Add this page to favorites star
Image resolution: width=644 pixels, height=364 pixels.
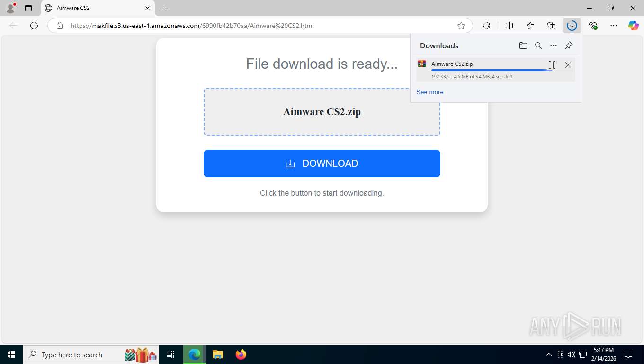461,26
